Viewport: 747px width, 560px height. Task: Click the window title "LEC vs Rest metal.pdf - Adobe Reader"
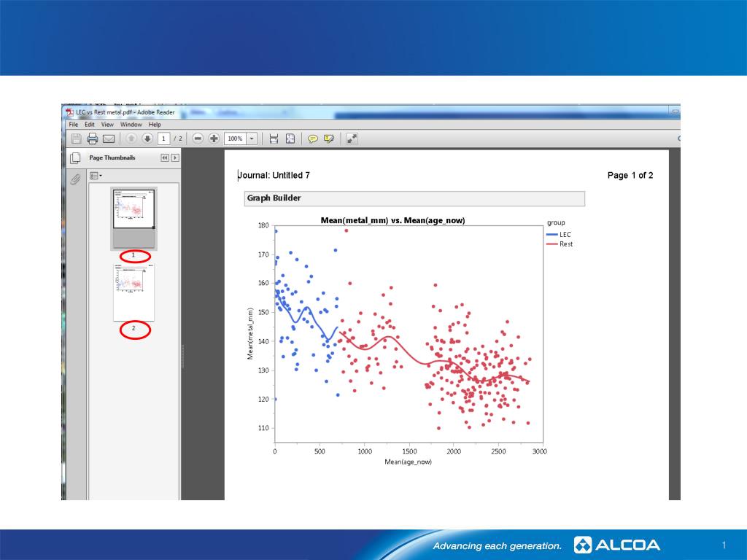(125, 112)
